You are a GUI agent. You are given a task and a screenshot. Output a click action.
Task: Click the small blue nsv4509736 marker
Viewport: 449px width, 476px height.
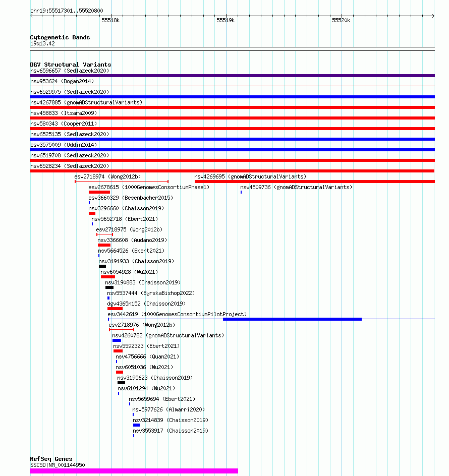pos(241,192)
